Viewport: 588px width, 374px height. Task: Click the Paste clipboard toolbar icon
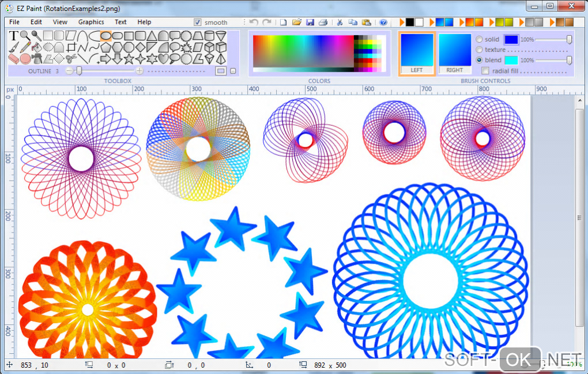367,22
